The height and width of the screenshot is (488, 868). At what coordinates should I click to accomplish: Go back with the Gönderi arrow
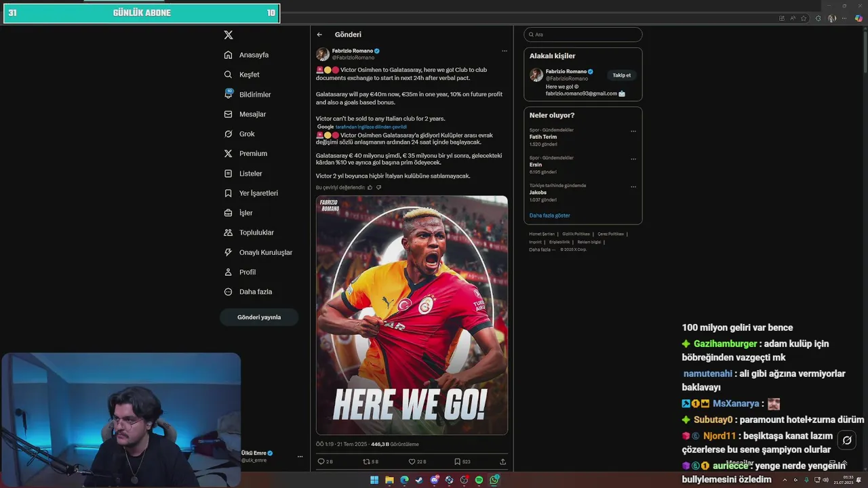coord(319,35)
